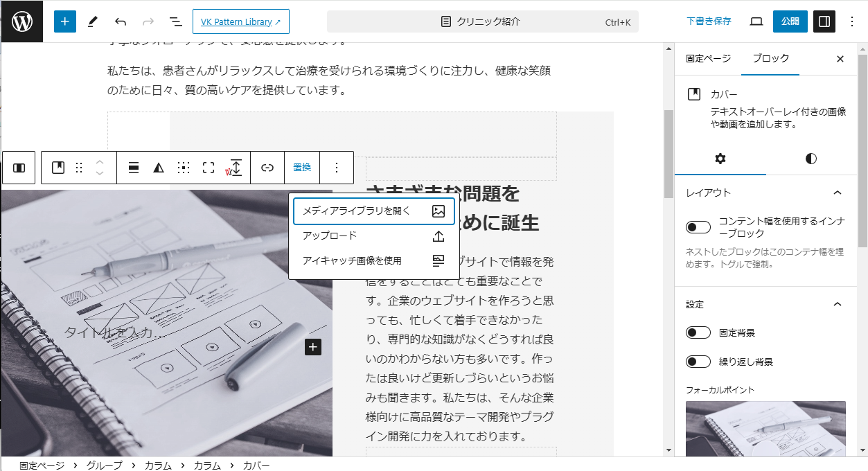Viewport: 868px width, 471px height.
Task: Choose アップロード from the replace menu
Action: [373, 236]
